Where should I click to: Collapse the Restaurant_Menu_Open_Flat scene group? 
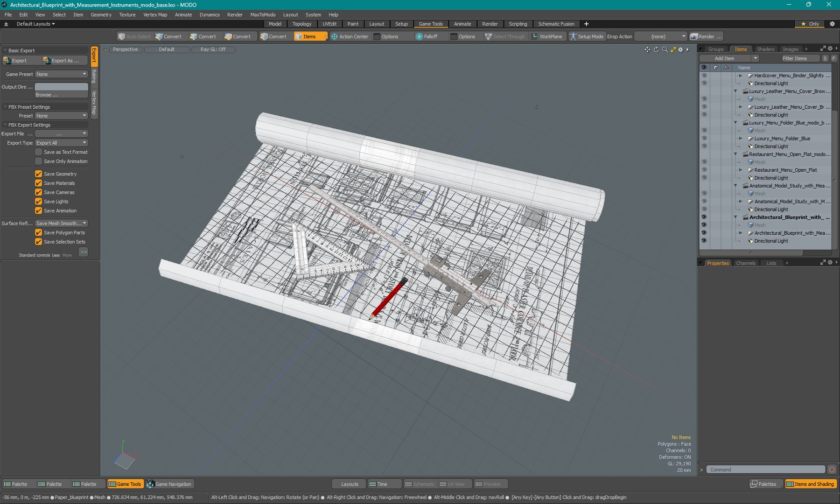coord(735,154)
